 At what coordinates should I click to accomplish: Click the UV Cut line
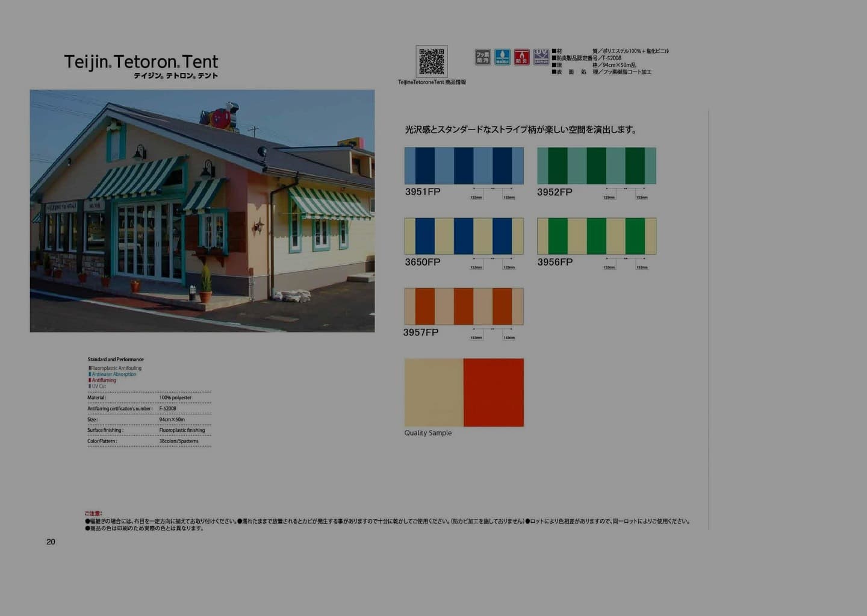pyautogui.click(x=98, y=386)
